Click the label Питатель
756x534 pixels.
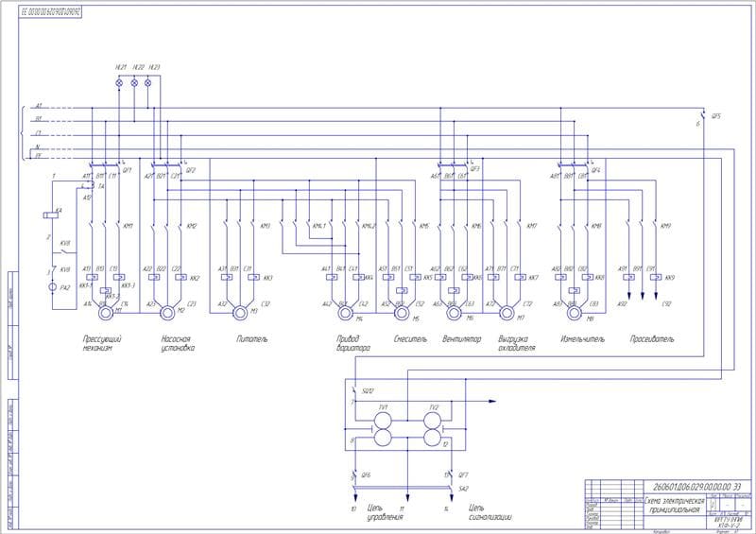pos(251,339)
